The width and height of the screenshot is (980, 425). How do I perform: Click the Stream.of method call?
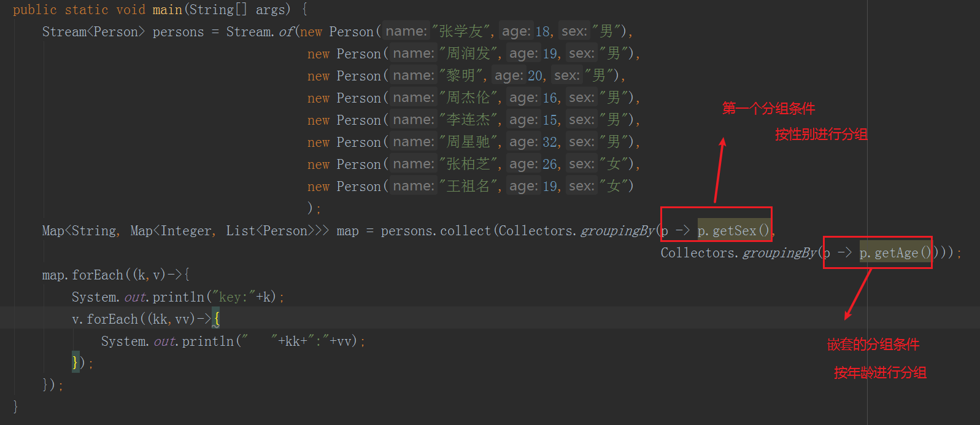point(261,32)
